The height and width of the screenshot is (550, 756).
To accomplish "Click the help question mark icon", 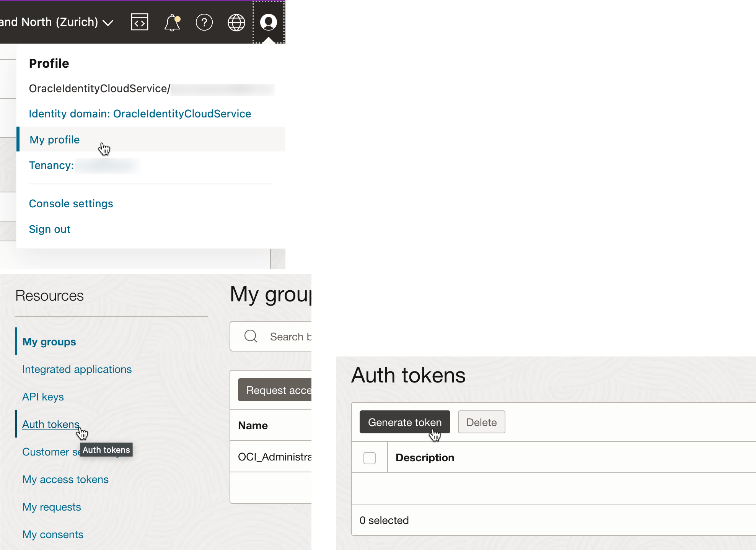I will pos(204,22).
